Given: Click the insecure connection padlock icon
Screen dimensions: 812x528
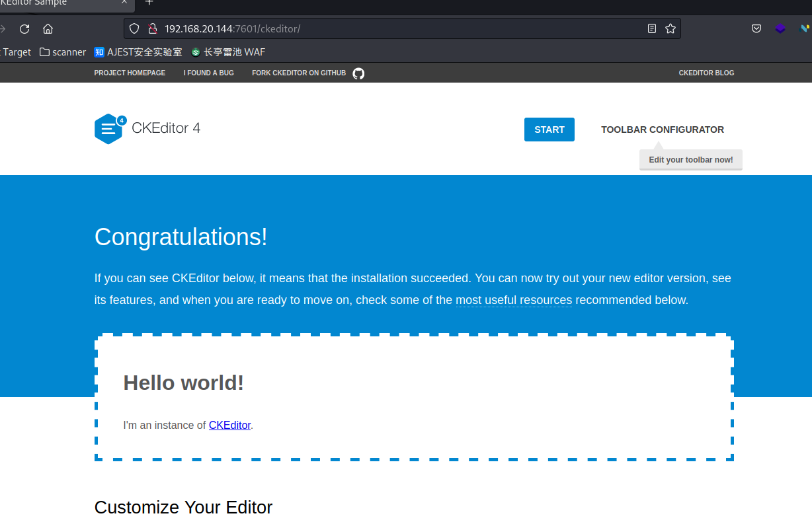Looking at the screenshot, I should point(152,29).
